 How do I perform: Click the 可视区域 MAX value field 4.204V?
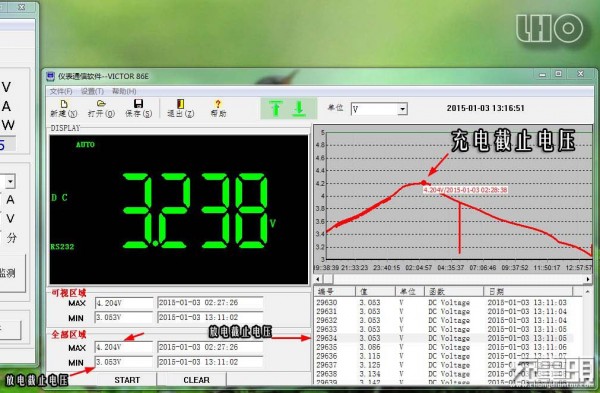124,303
